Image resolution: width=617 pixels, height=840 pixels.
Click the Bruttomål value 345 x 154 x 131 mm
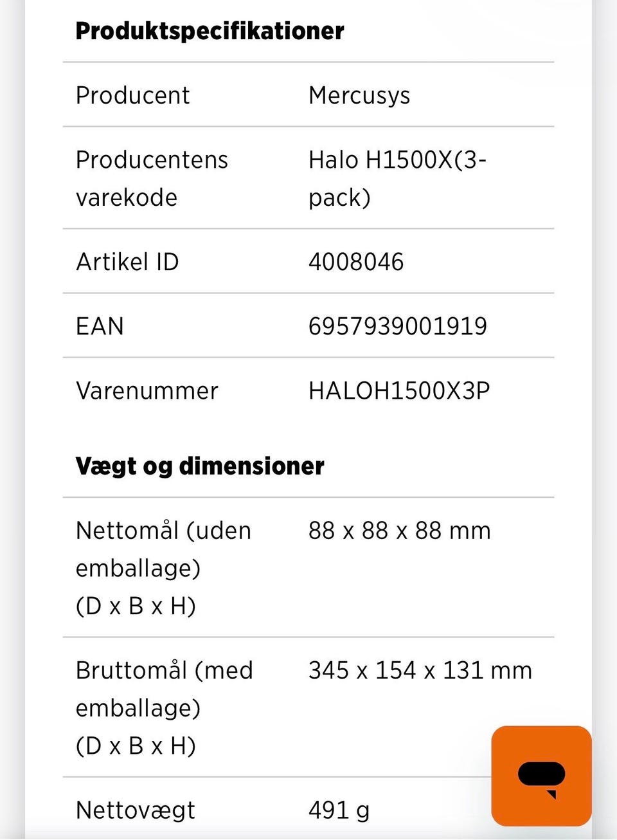point(420,670)
